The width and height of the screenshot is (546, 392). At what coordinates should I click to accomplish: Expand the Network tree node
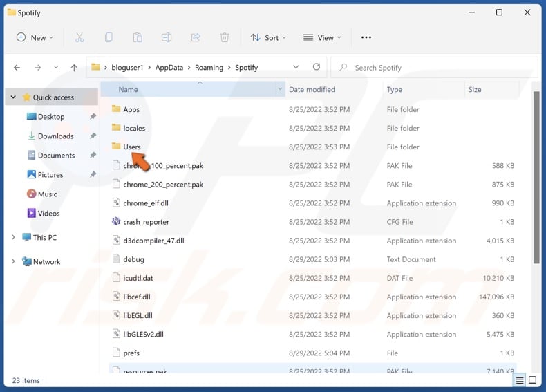click(x=13, y=261)
